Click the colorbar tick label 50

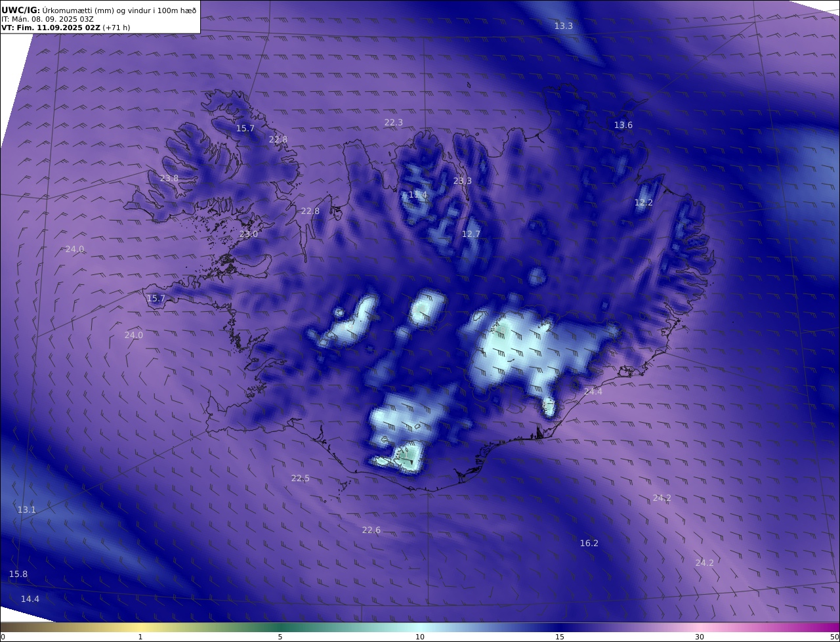834,637
